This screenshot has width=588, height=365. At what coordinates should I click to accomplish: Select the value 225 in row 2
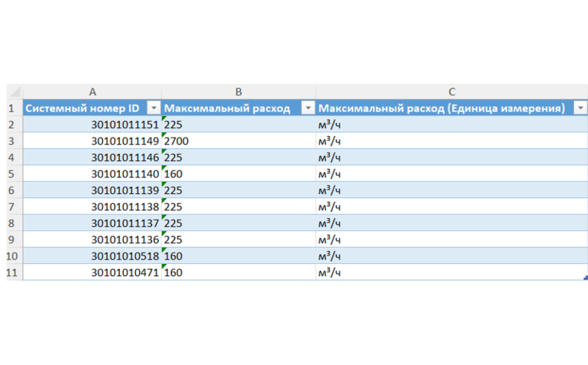tap(238, 125)
